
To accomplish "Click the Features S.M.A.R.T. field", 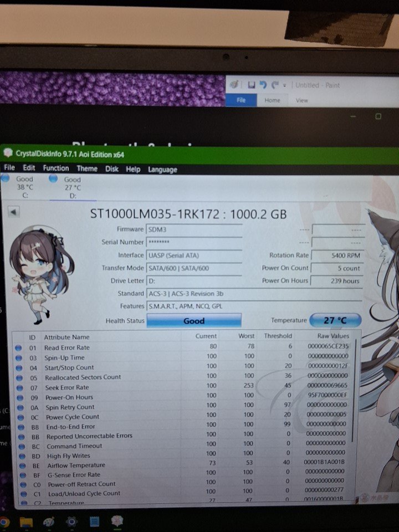I will tap(254, 306).
